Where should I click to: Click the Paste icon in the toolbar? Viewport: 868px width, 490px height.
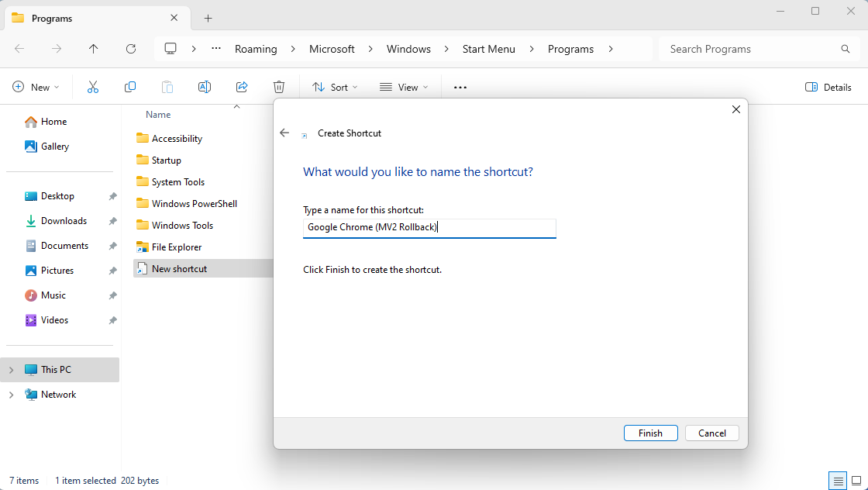(167, 87)
